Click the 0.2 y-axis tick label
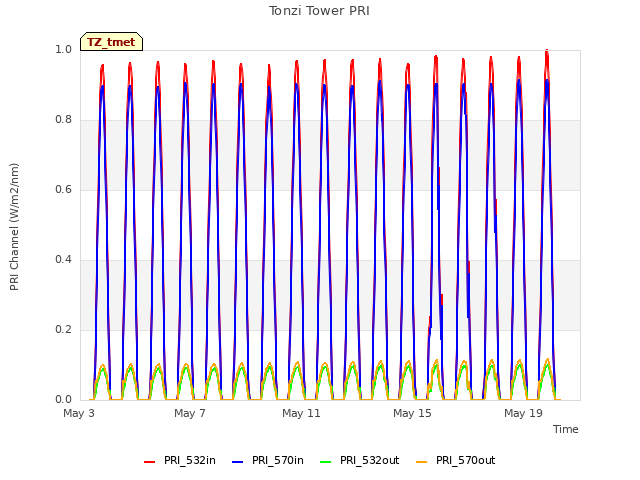This screenshot has height=480, width=640. coord(63,330)
